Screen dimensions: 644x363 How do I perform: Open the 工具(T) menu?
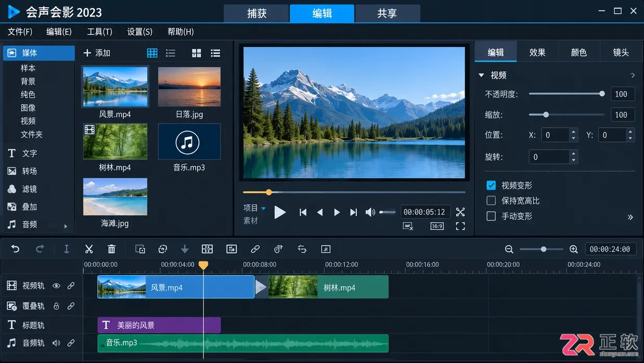pyautogui.click(x=99, y=32)
